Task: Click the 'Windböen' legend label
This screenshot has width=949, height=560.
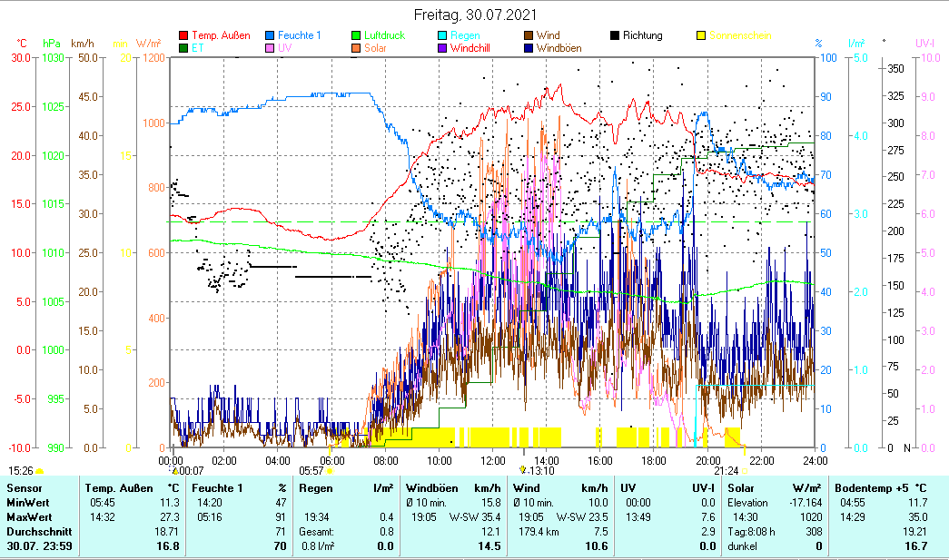Action: click(559, 48)
